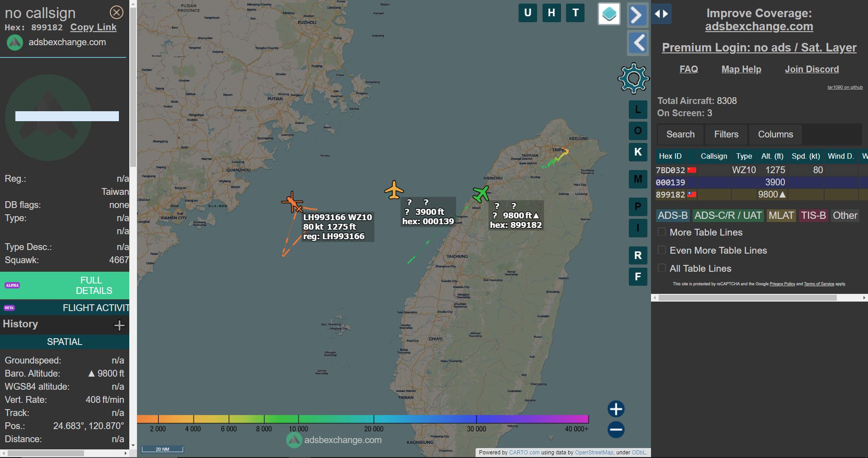Viewport: 868px width, 458px height.
Task: Open adsbexchange.com Improve Coverage link
Action: click(759, 27)
